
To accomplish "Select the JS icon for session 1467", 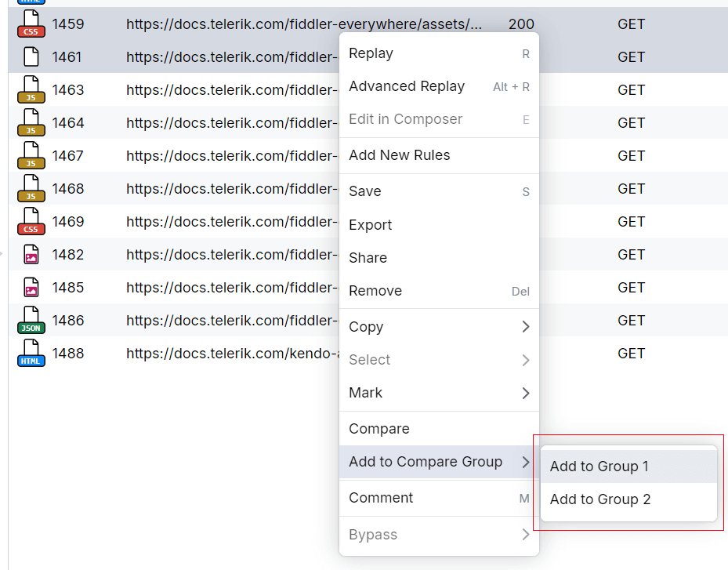I will click(x=31, y=155).
